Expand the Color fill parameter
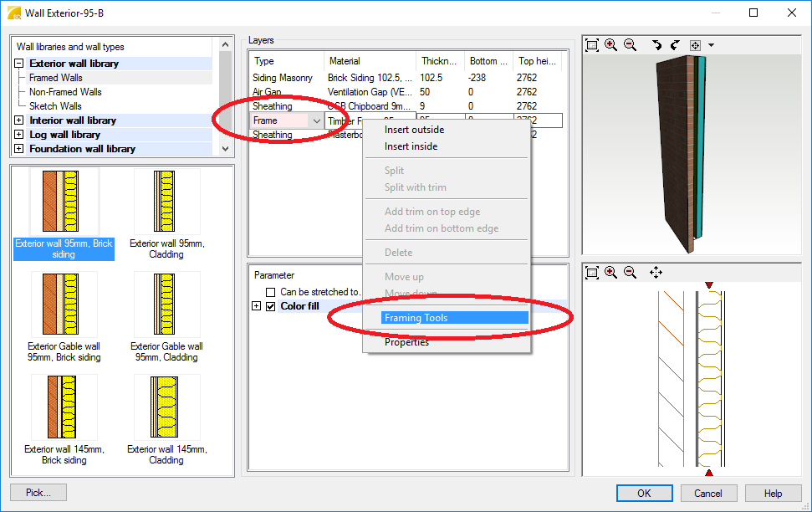The width and height of the screenshot is (812, 512). [257, 306]
